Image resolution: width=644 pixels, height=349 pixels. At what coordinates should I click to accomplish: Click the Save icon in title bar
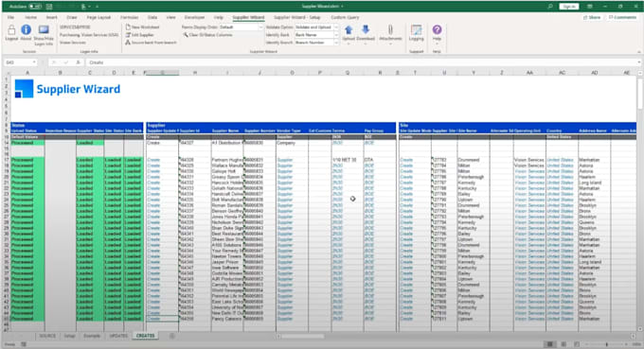tap(49, 7)
